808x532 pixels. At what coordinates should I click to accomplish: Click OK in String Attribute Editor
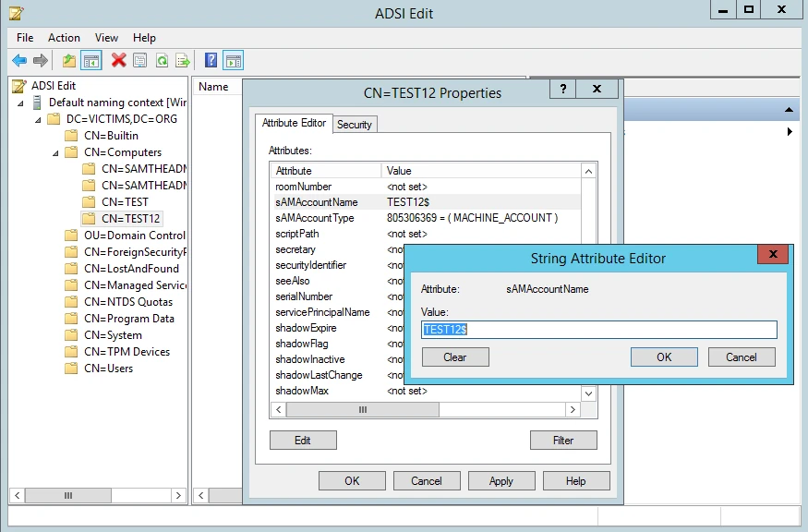664,357
